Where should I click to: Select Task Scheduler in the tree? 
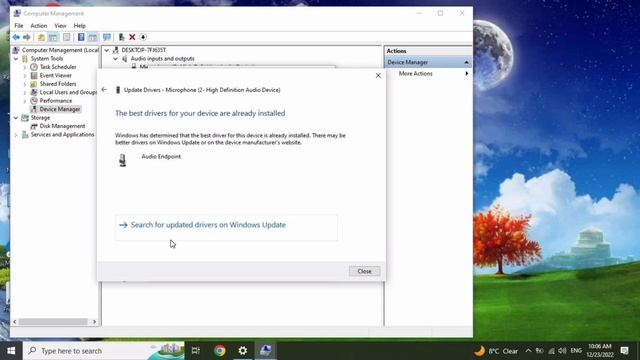pyautogui.click(x=58, y=67)
